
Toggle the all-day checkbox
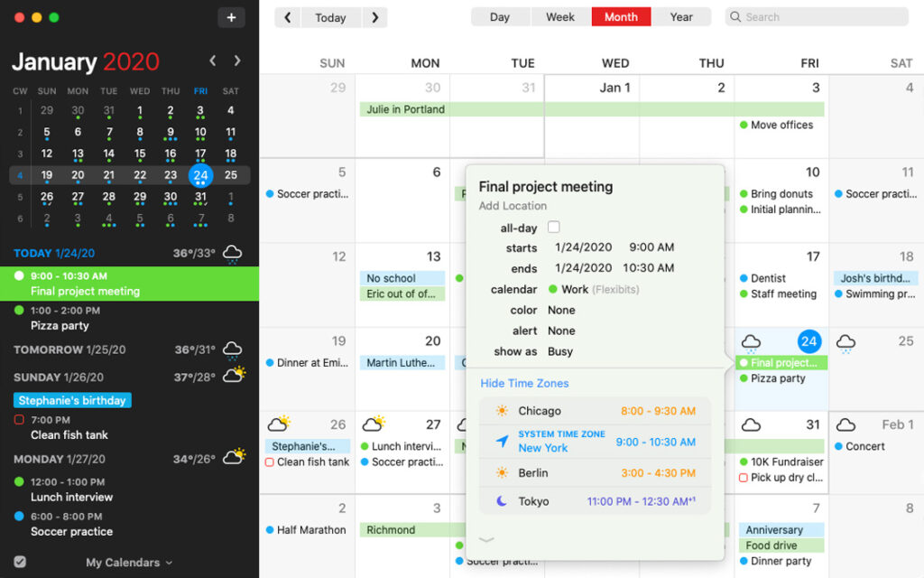[x=554, y=228]
